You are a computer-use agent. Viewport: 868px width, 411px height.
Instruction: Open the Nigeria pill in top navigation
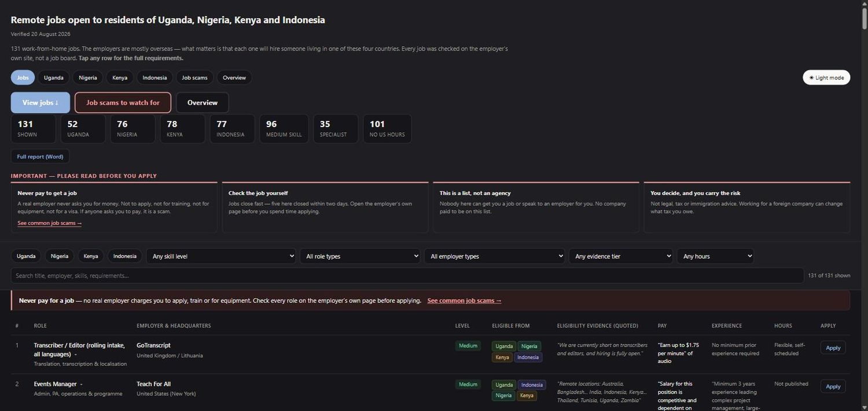88,77
